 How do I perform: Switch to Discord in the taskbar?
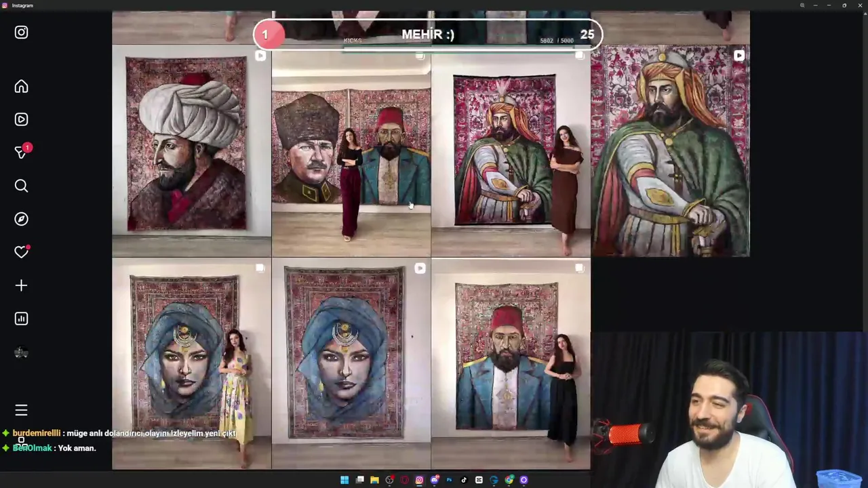point(435,480)
